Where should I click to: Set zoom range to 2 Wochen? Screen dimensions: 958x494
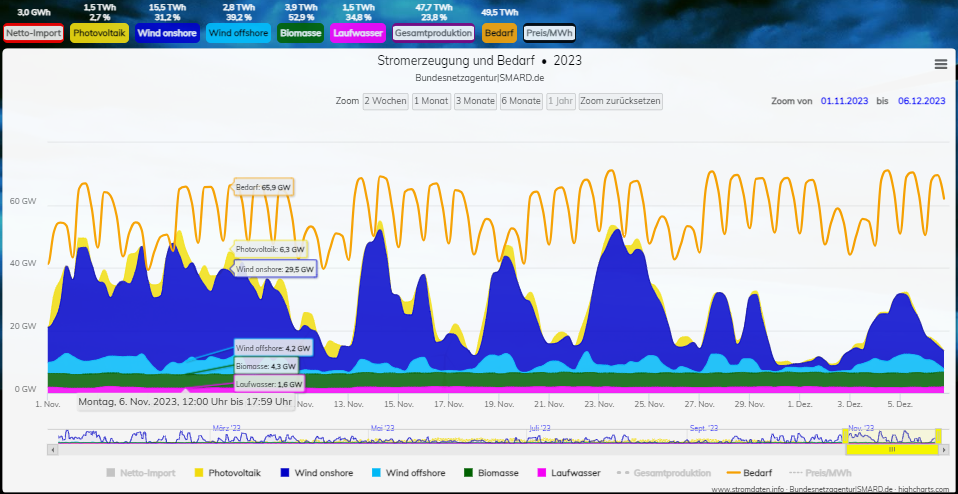pos(385,101)
